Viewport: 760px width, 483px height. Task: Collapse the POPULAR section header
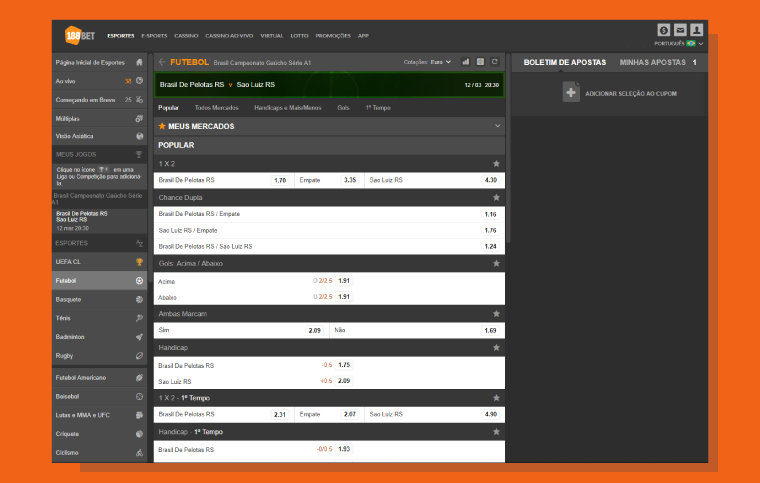click(329, 145)
